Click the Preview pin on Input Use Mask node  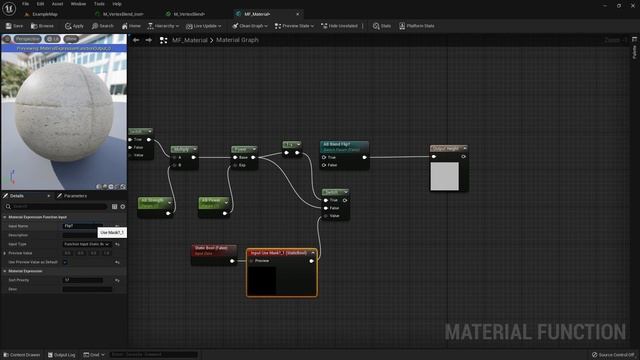pyautogui.click(x=251, y=260)
